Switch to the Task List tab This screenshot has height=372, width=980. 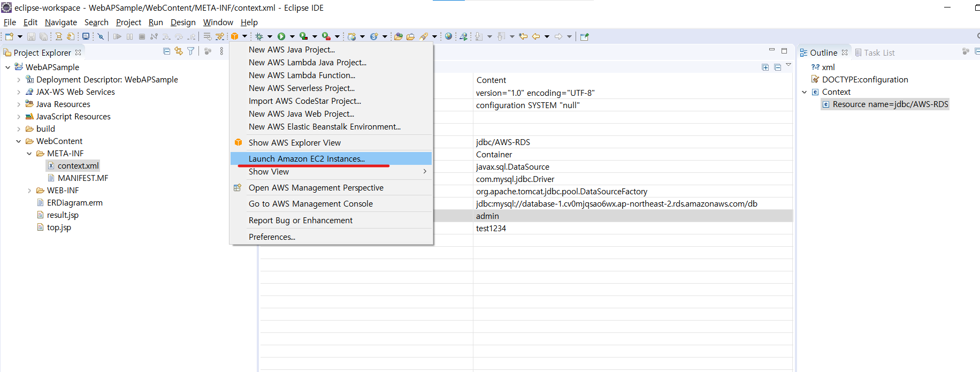(x=875, y=52)
